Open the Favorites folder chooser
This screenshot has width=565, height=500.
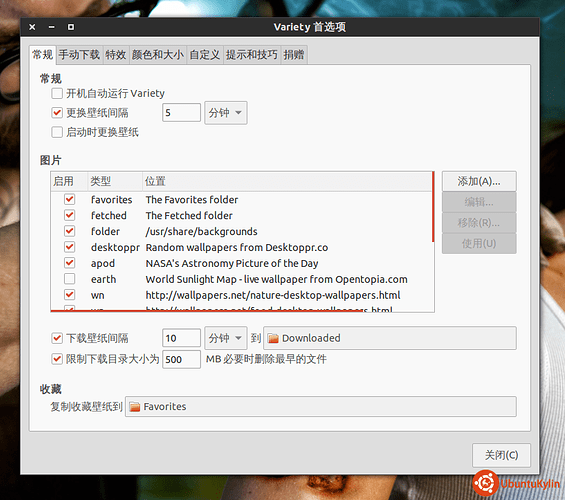coord(321,407)
